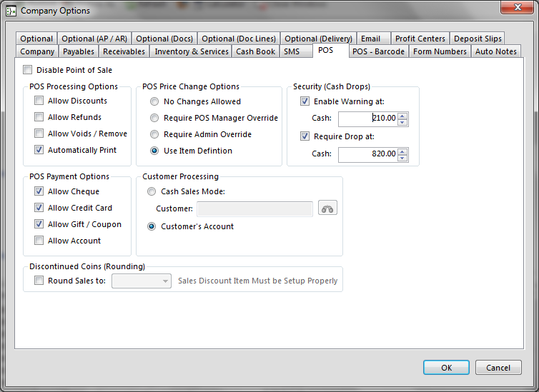This screenshot has height=392, width=539.
Task: Decrease the Require Drop cash amount
Action: 402,158
